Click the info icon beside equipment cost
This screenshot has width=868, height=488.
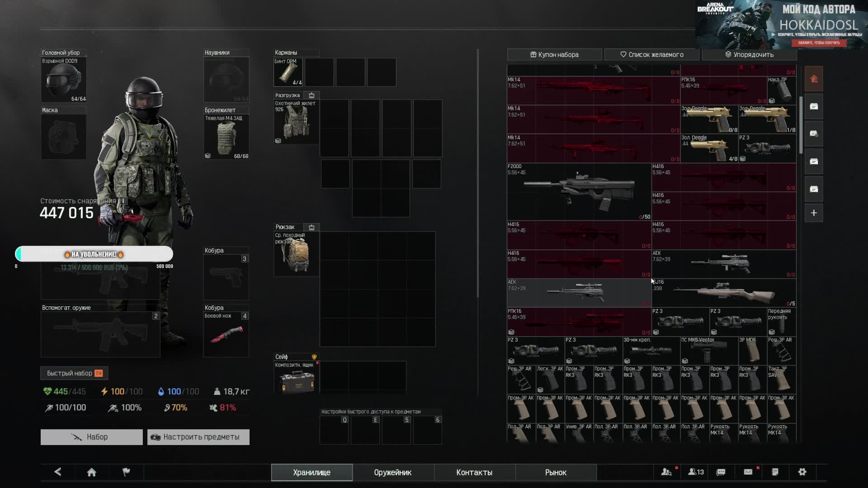[x=123, y=201]
